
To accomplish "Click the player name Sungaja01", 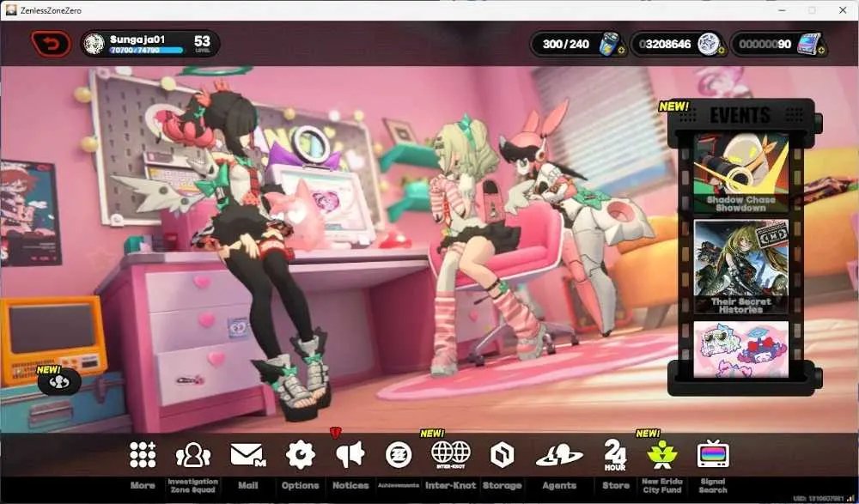I will tap(137, 39).
